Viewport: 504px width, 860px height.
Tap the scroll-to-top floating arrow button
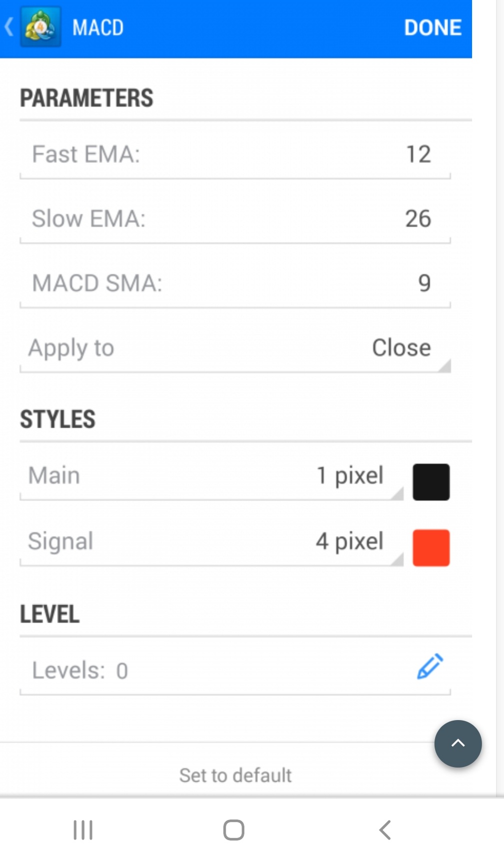coord(458,744)
